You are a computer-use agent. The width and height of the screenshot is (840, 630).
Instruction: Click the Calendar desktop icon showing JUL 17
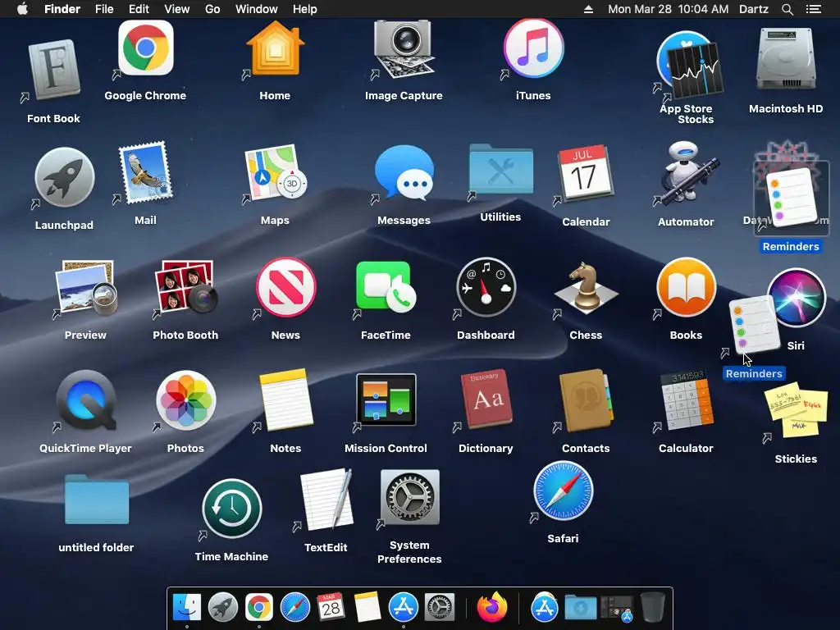click(x=586, y=172)
